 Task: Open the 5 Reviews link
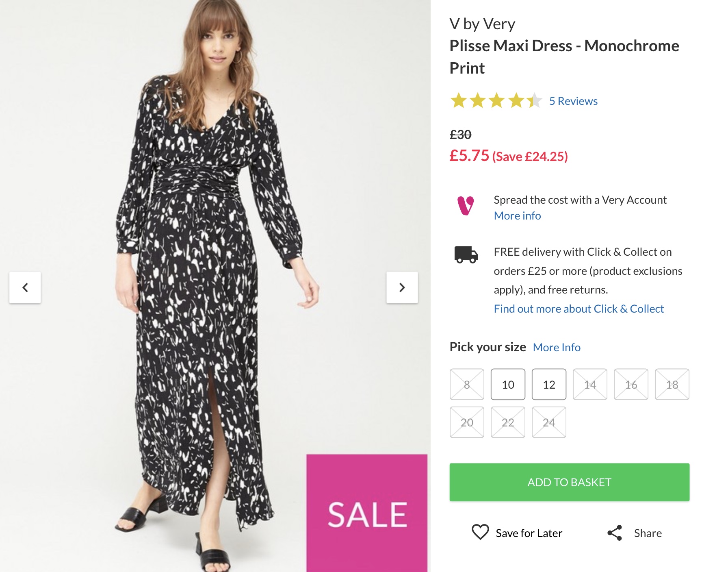point(573,101)
